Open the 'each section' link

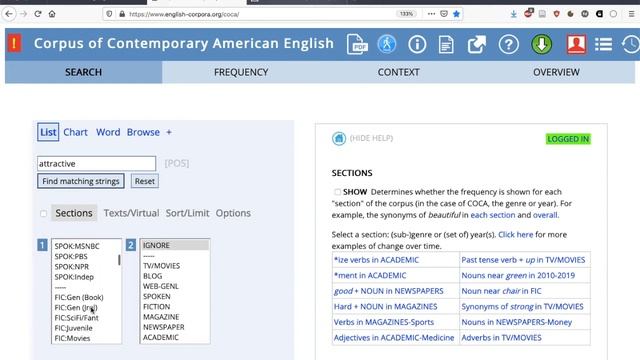[x=493, y=215]
